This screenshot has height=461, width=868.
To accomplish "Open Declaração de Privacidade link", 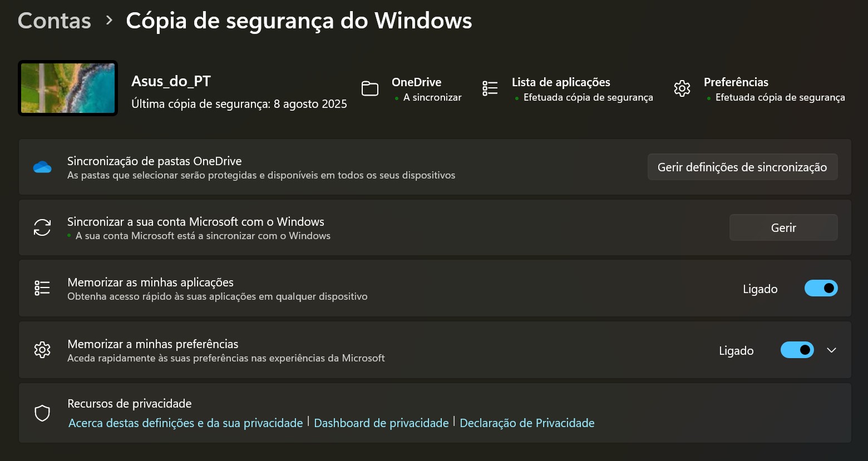I will [527, 423].
